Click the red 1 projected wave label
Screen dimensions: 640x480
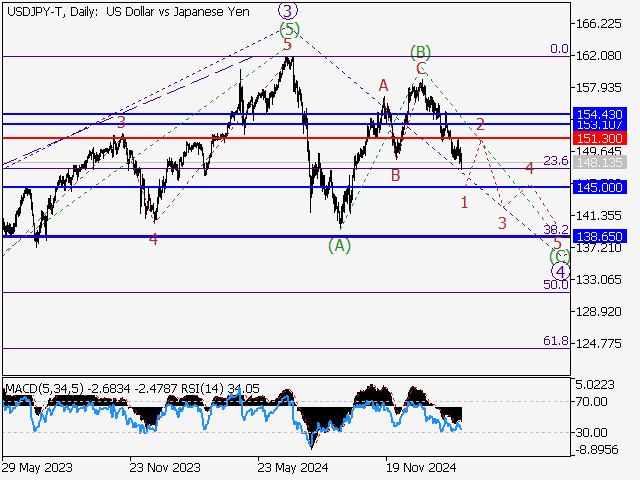[464, 202]
